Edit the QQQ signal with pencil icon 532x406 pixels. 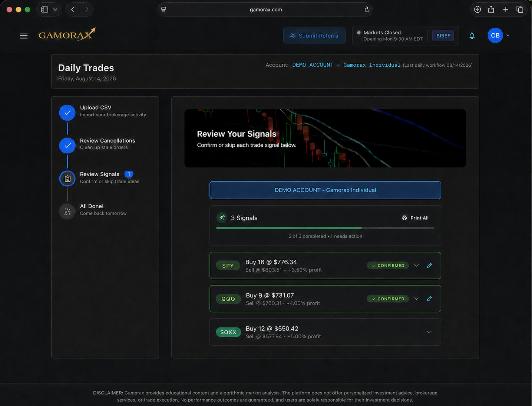pos(429,299)
